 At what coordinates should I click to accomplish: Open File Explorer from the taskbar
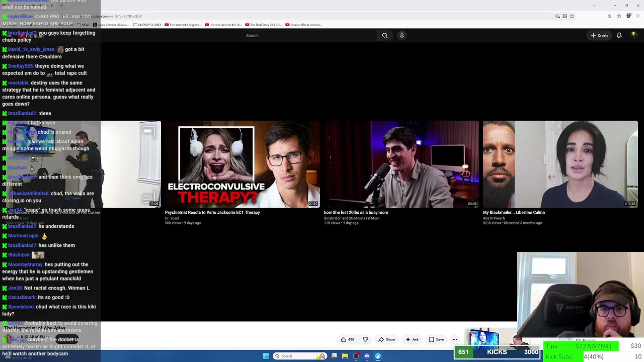345,356
